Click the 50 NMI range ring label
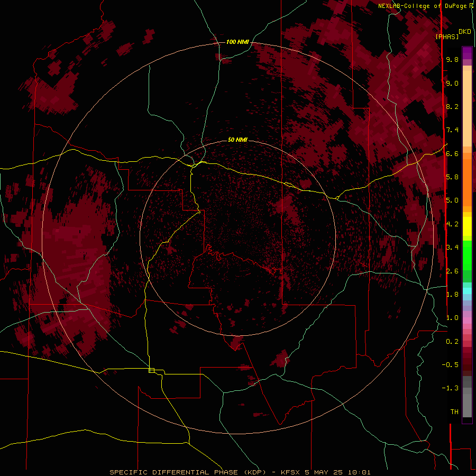476x476 pixels. pyautogui.click(x=237, y=140)
